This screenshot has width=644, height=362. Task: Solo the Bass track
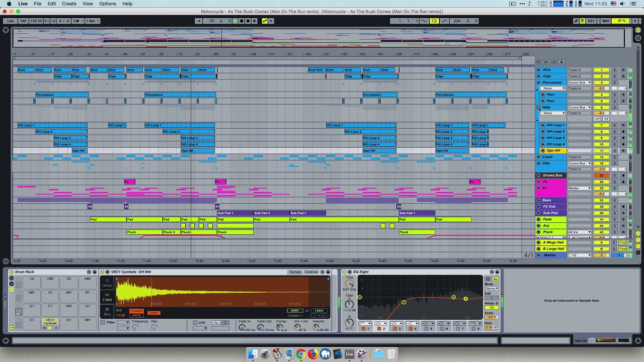[x=614, y=201]
